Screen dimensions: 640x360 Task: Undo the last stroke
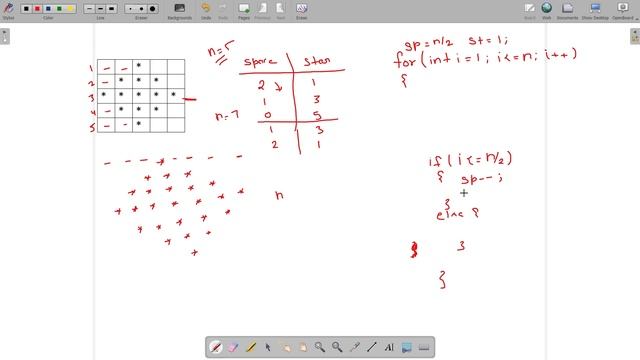(x=206, y=11)
